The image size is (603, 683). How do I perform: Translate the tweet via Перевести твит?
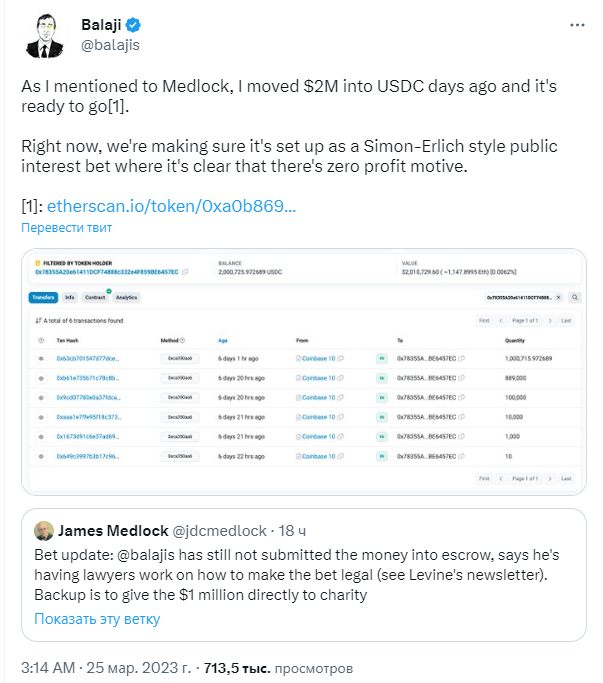67,227
